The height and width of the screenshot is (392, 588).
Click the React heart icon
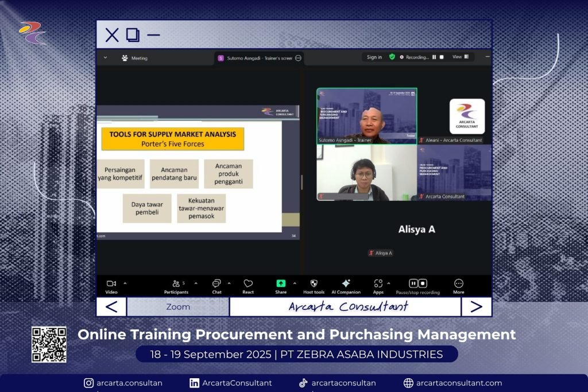tap(248, 284)
